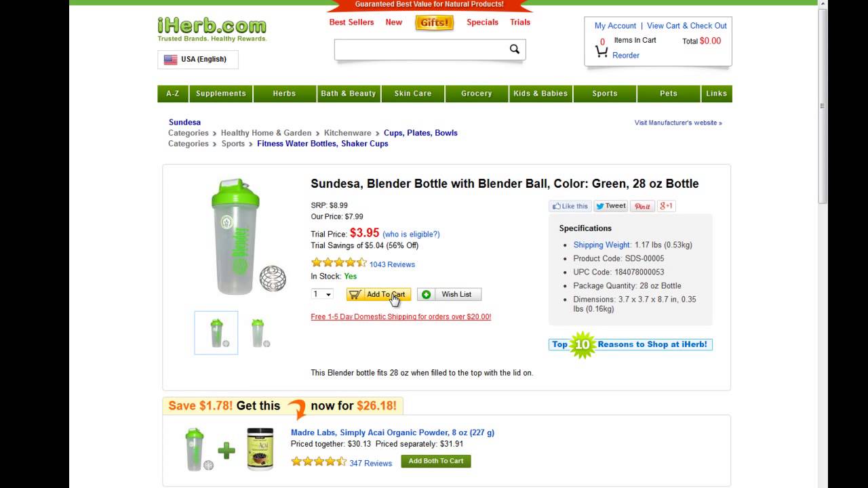Select the Grocery navigation tab
Image resolution: width=868 pixels, height=488 pixels.
[477, 94]
